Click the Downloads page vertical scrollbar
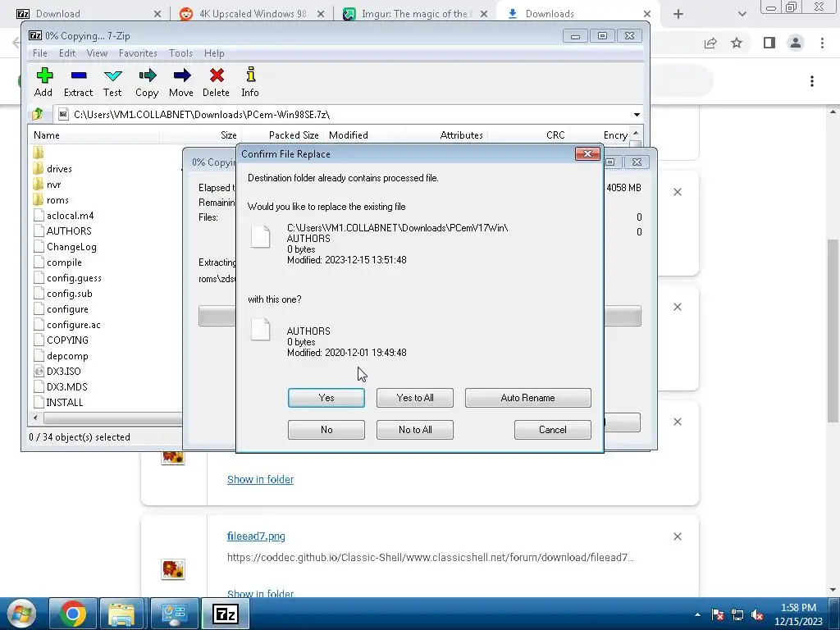 pos(833,330)
